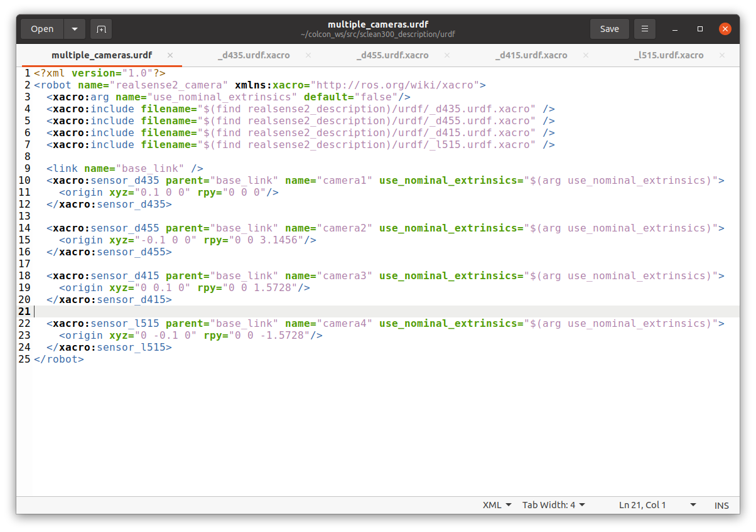Image resolution: width=756 pixels, height=532 pixels.
Task: Click the closing robot tag
Action: pyautogui.click(x=58, y=359)
